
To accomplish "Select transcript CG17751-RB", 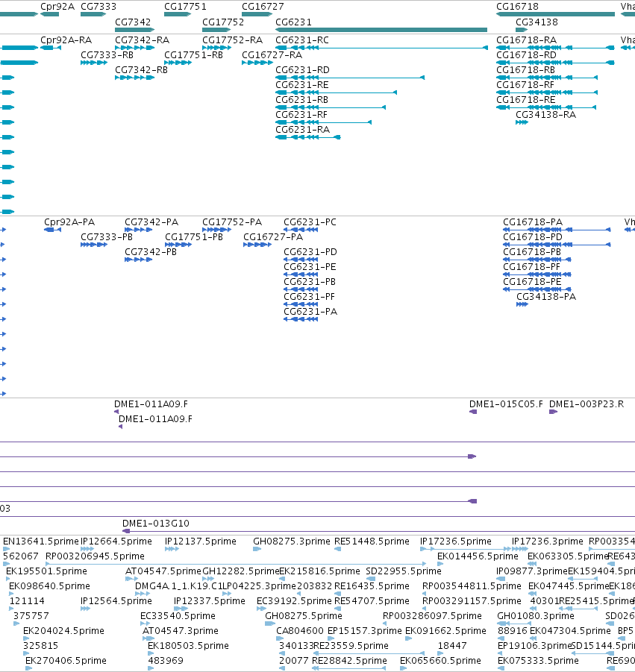I will (x=194, y=55).
